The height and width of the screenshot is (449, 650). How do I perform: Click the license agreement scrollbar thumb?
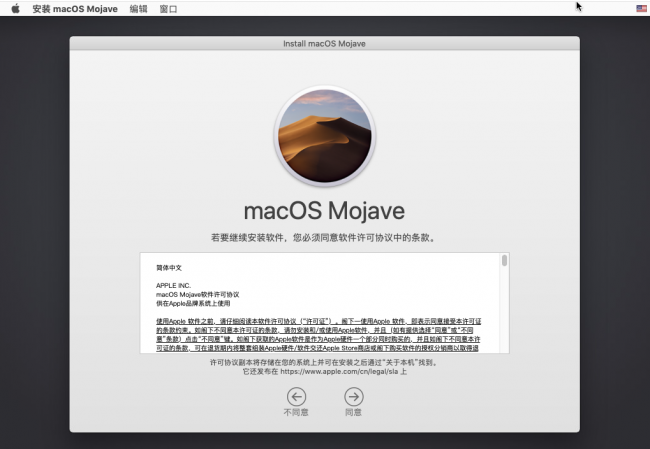coord(504,260)
